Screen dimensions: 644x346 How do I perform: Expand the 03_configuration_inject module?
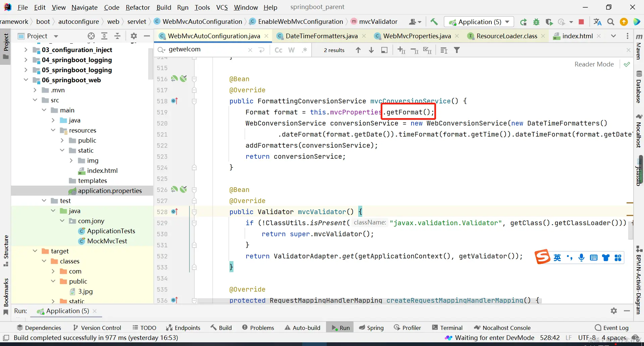26,50
